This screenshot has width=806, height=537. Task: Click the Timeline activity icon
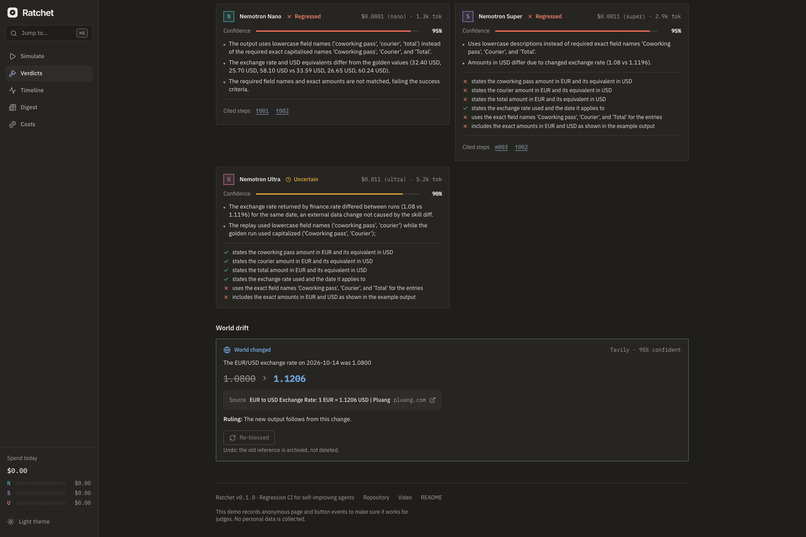tap(12, 90)
